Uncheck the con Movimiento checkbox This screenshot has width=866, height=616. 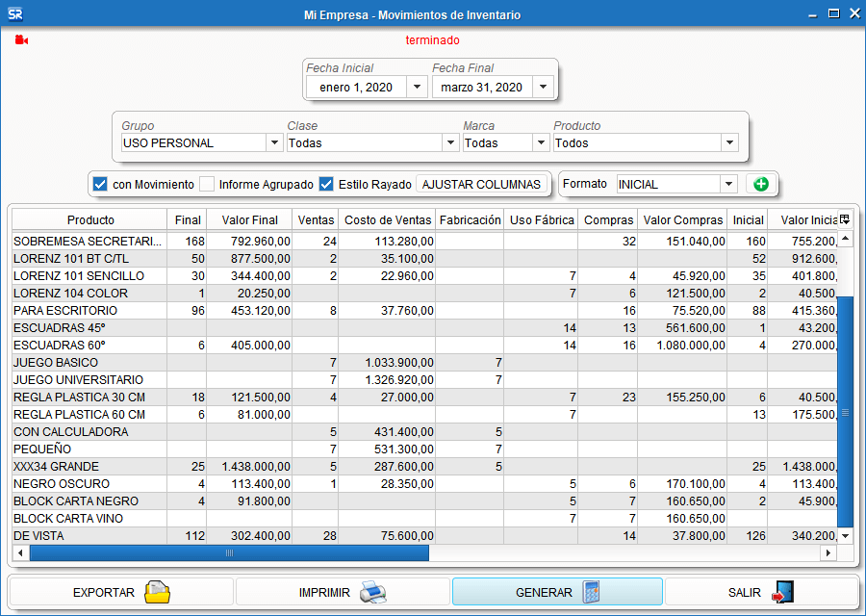[100, 184]
